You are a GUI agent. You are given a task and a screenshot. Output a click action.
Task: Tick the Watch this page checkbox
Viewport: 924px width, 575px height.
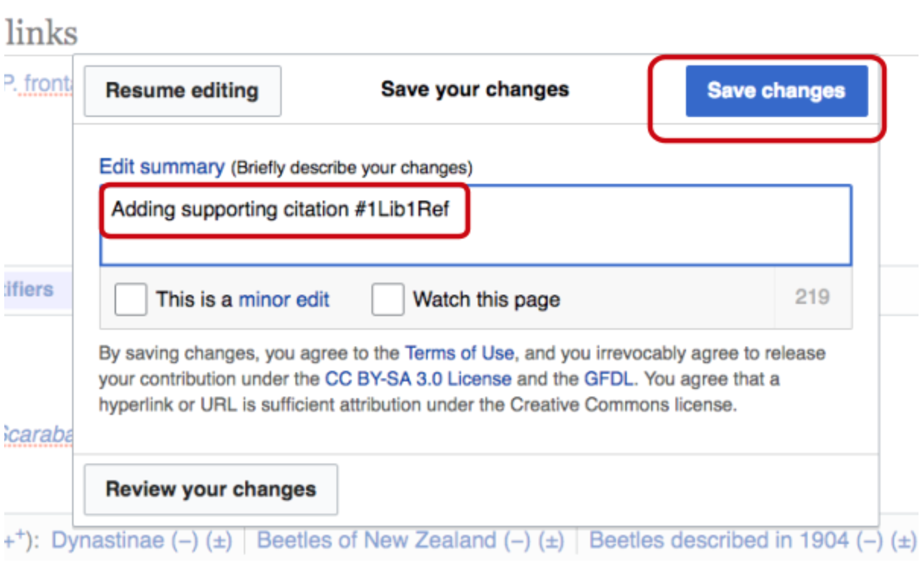[388, 299]
